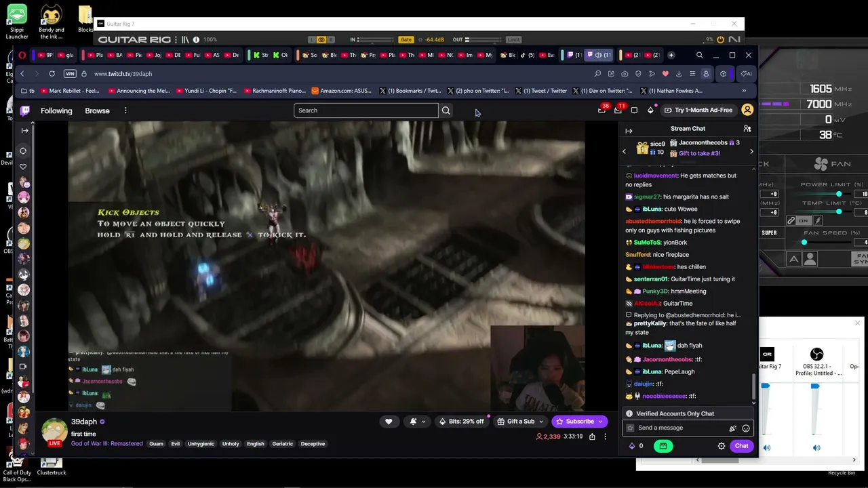Open the stream options three-dot menu
The height and width of the screenshot is (488, 868).
pyautogui.click(x=606, y=437)
